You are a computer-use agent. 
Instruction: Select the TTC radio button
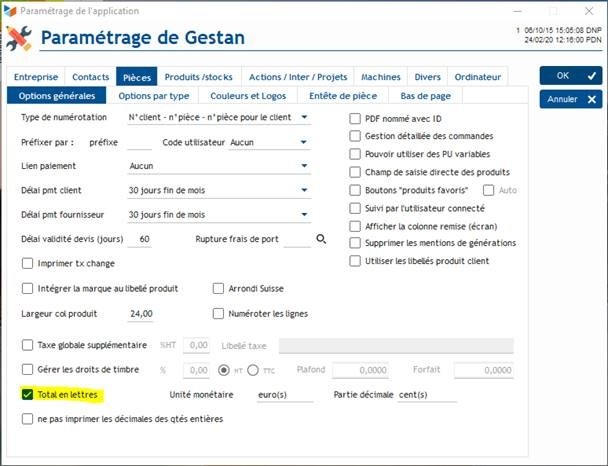(253, 370)
